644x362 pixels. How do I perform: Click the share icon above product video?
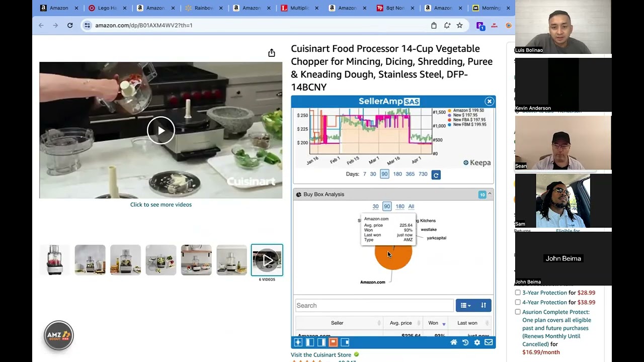272,53
